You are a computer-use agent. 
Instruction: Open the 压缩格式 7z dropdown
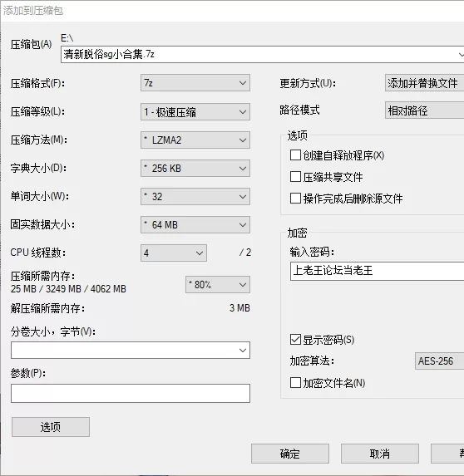(x=195, y=82)
